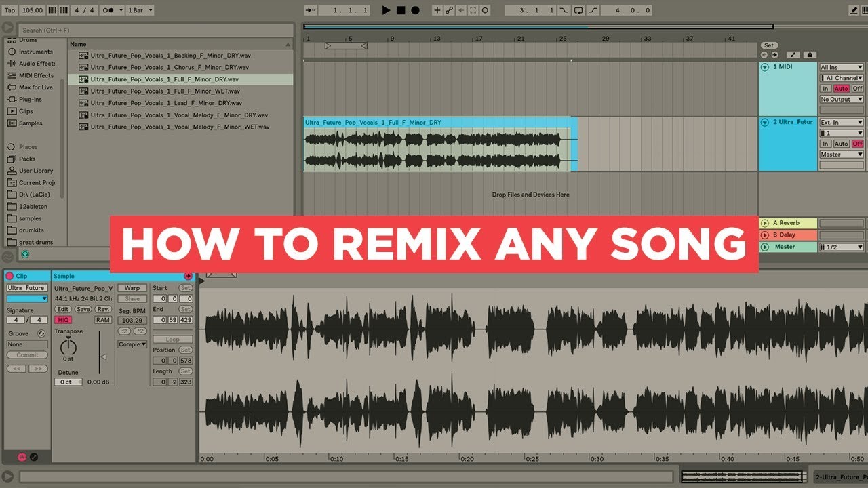Viewport: 868px width, 488px height.
Task: Click the sample Edit button
Action: pos(63,309)
